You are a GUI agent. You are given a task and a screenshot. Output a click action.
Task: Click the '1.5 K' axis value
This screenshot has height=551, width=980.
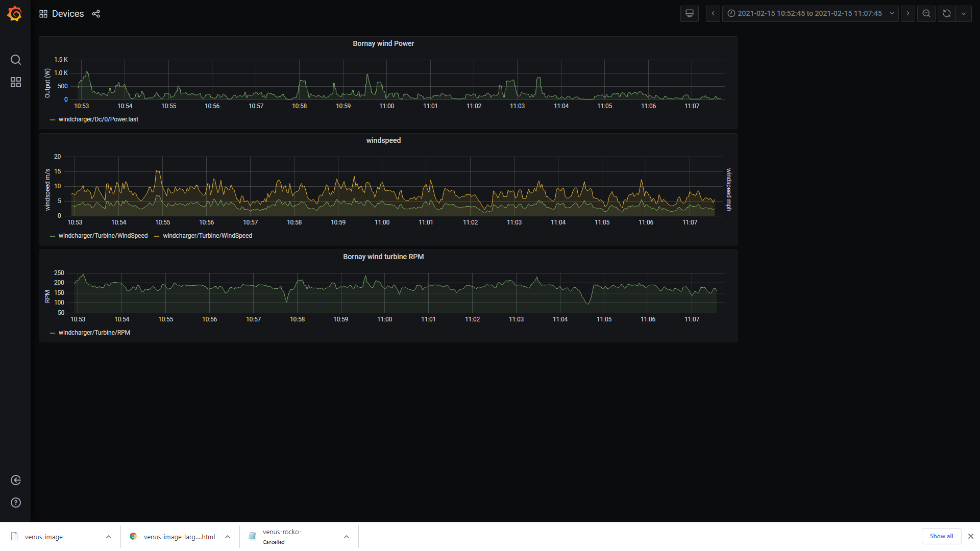[61, 60]
